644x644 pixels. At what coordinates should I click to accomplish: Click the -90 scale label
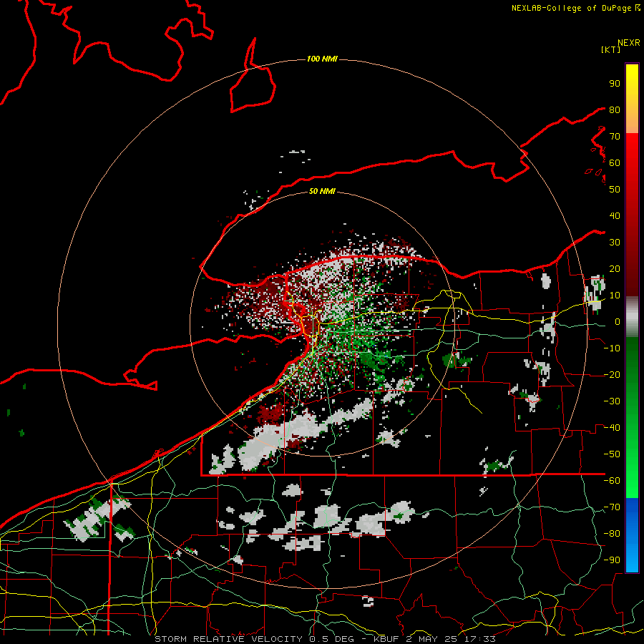(612, 560)
